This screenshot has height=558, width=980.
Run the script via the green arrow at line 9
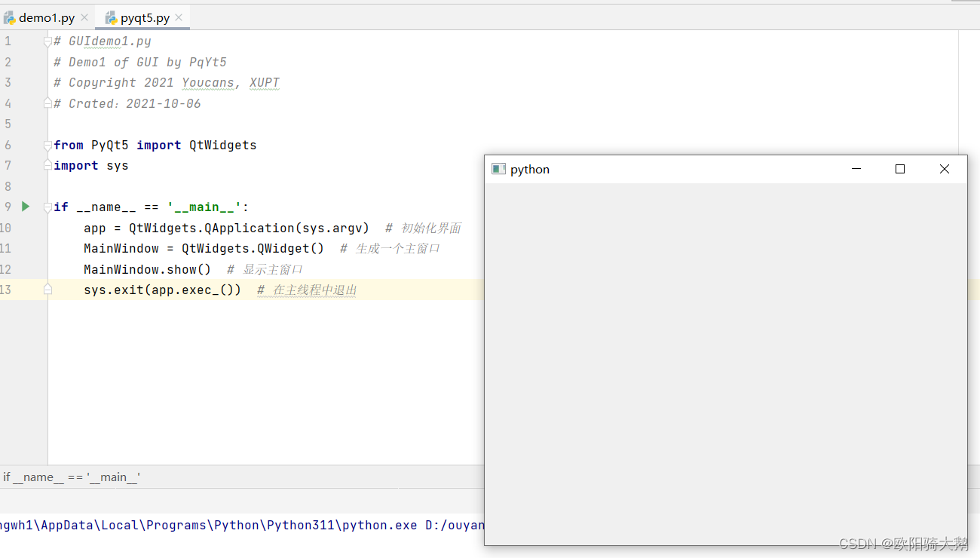click(25, 206)
